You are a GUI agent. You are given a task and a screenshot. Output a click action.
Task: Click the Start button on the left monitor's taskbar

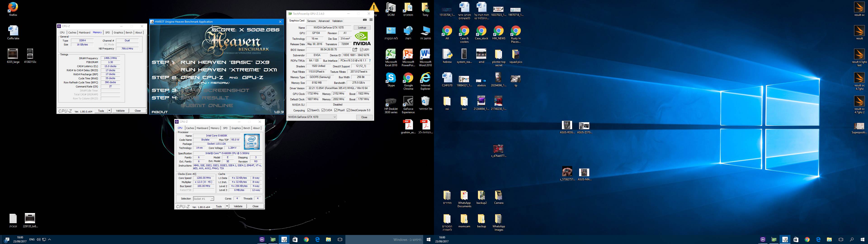[429, 239]
